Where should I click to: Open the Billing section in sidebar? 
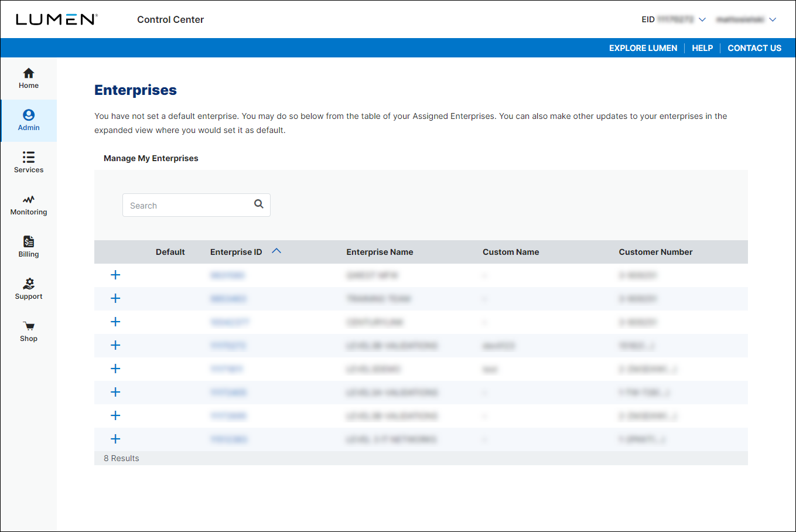29,247
